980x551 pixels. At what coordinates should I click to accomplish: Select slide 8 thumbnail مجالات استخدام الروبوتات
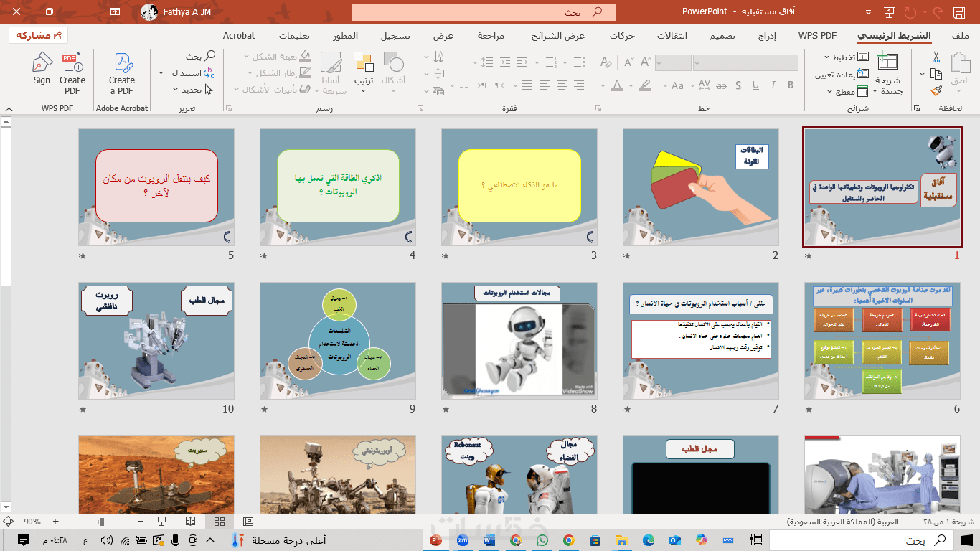coord(519,341)
